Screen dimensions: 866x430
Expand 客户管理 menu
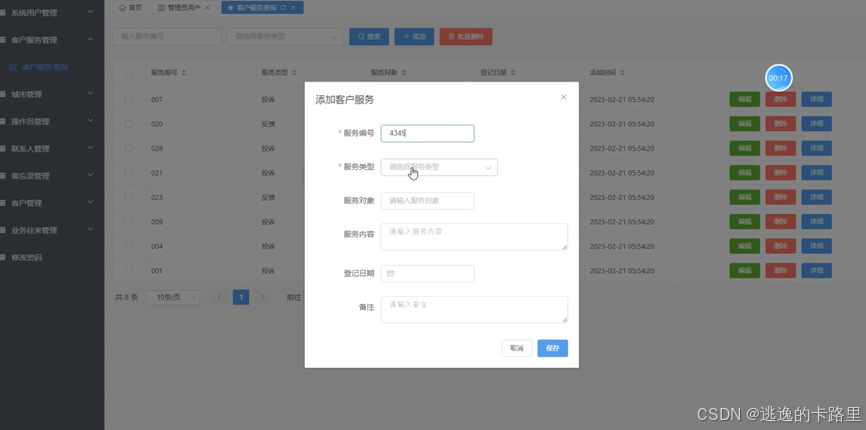52,203
